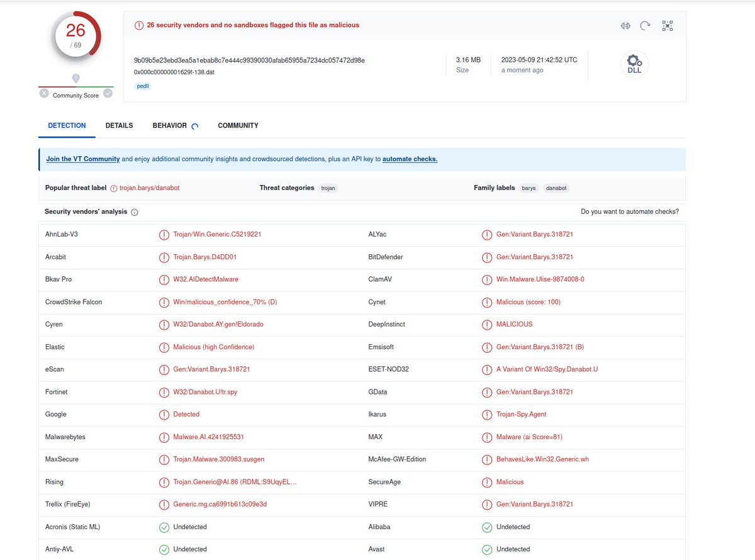Switch to the DETECTION tab

(67, 125)
